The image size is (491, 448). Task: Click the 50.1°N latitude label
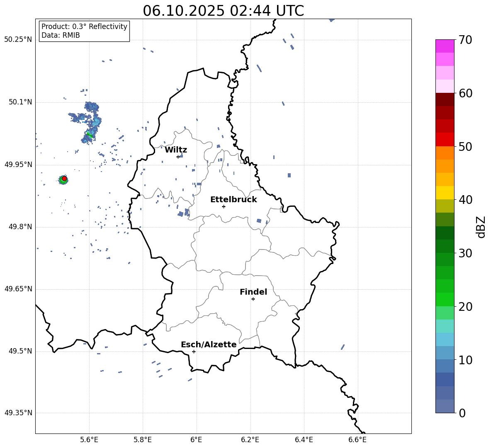tap(20, 102)
